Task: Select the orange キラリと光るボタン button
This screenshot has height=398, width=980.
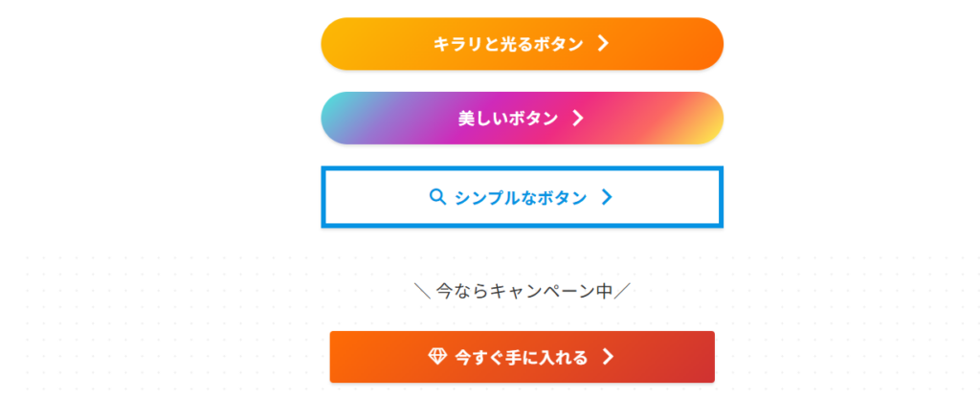Action: (522, 44)
